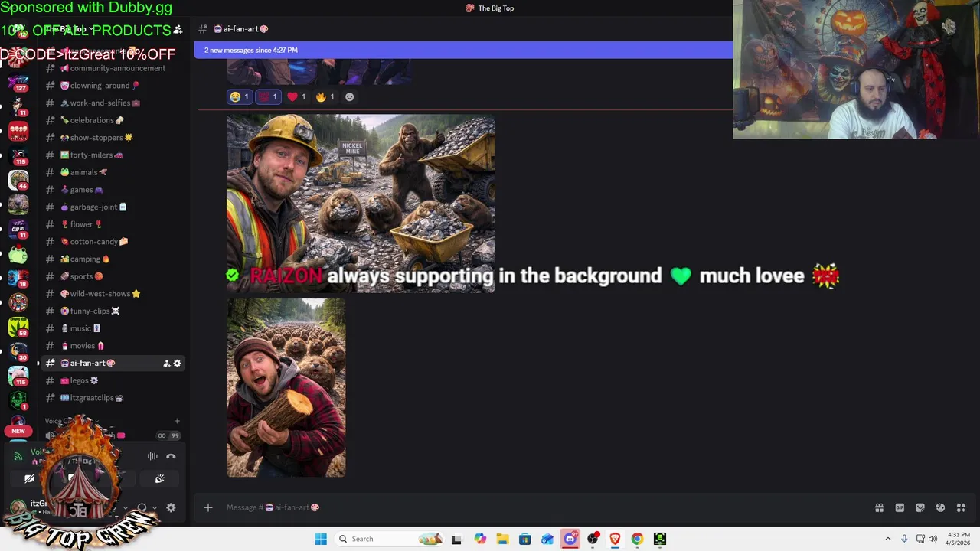Open the community-announcement channel

pos(113,68)
